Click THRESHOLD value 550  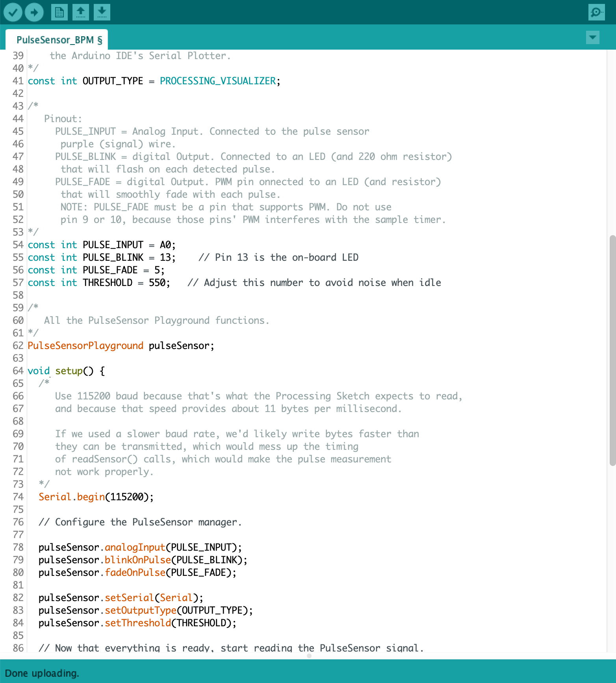157,282
